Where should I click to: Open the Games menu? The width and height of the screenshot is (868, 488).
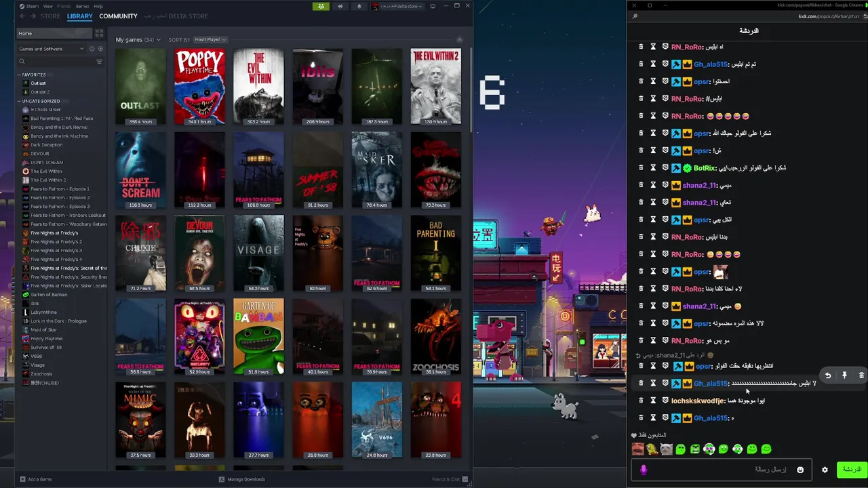pos(82,6)
